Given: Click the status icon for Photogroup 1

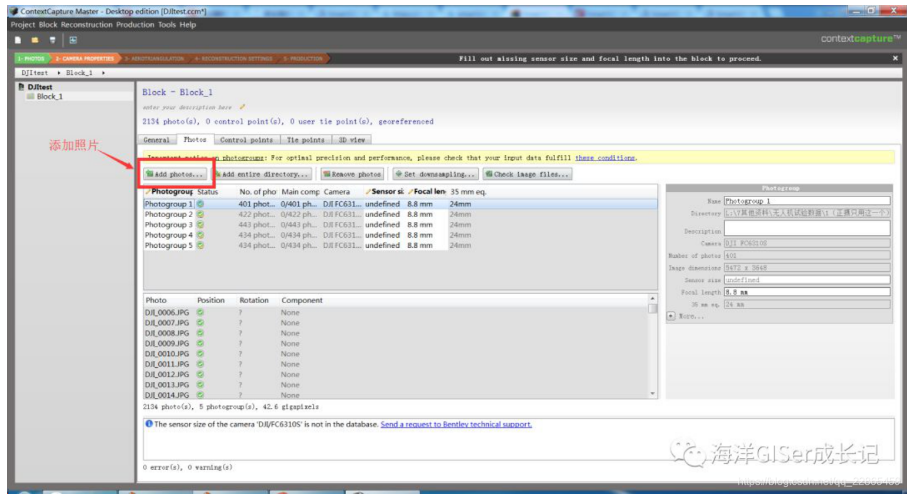Looking at the screenshot, I should pyautogui.click(x=201, y=204).
